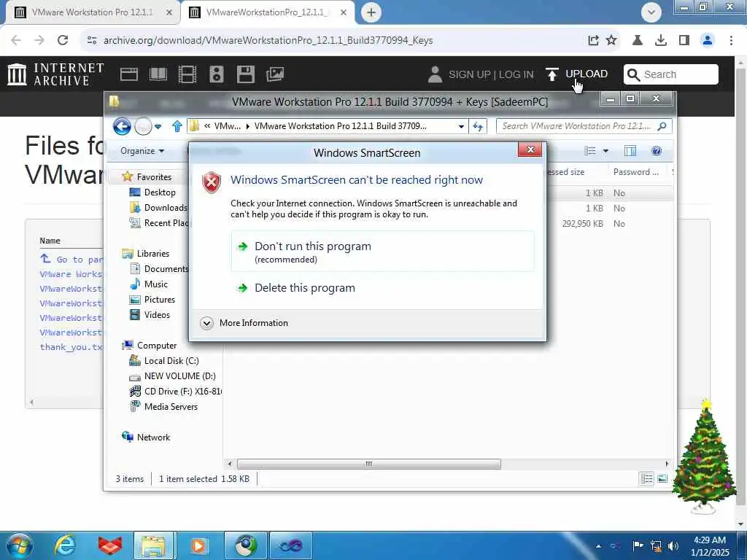The height and width of the screenshot is (560, 747).
Task: Click the Internet Archive logo
Action: [x=55, y=74]
